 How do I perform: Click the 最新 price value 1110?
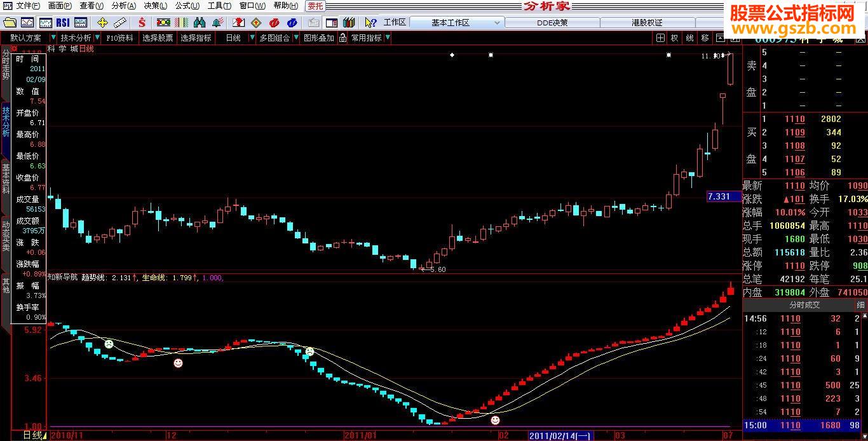tap(794, 186)
